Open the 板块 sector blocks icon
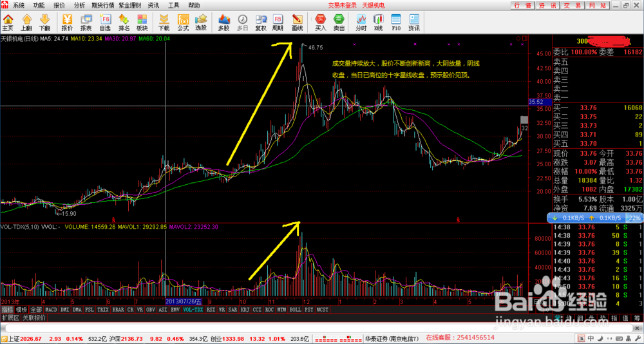 coord(142,23)
